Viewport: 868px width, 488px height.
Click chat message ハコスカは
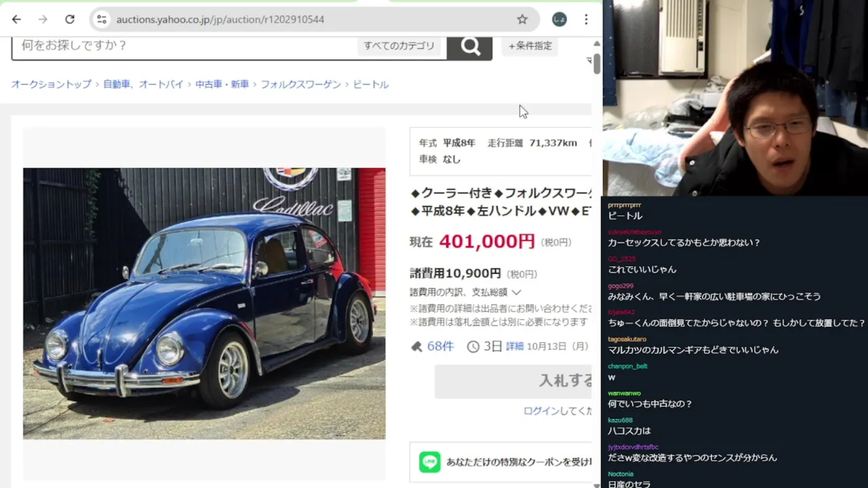click(629, 430)
